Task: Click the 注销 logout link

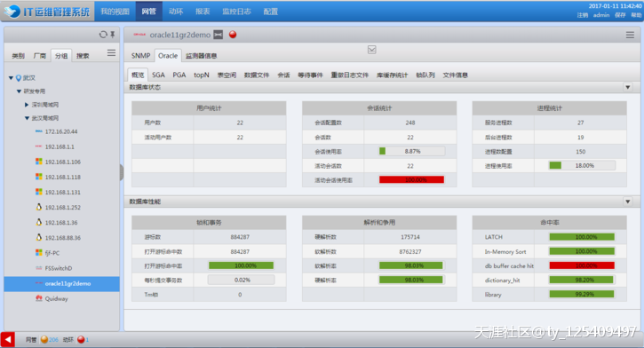Action: point(583,15)
